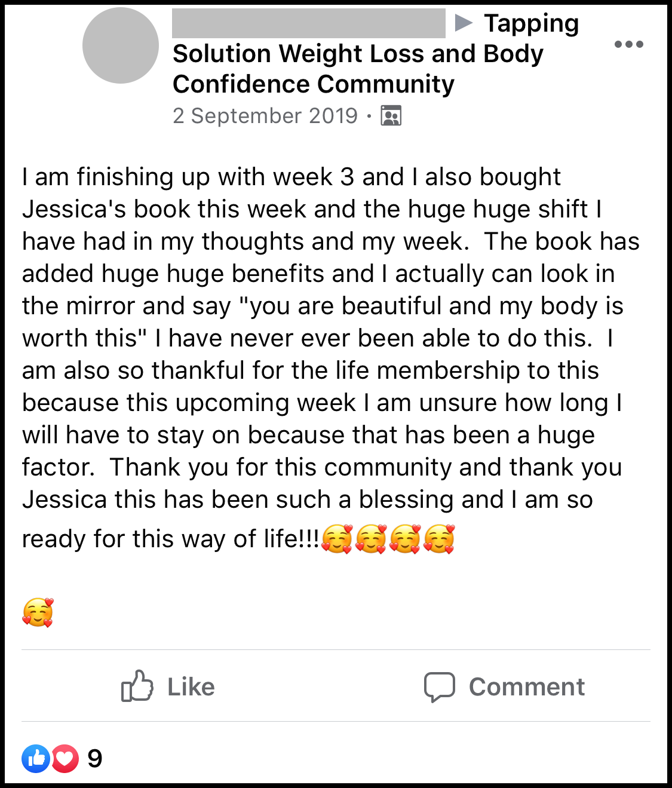Click the first emoji right after "life!!!"

point(337,539)
